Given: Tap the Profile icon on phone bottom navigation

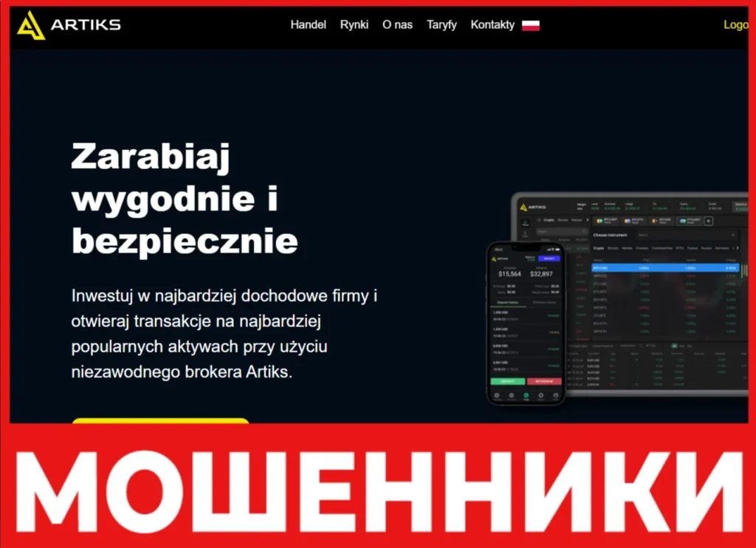Looking at the screenshot, I should point(556,394).
